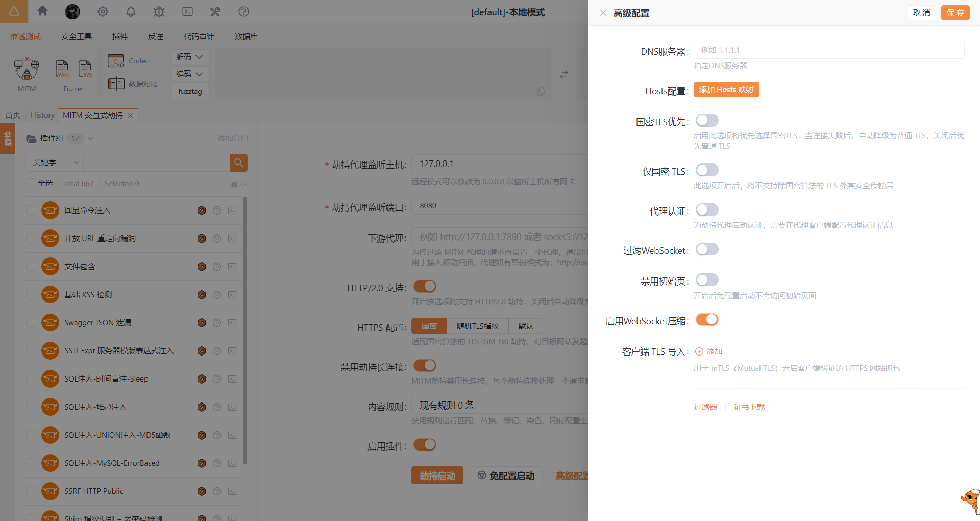The width and height of the screenshot is (980, 521).
Task: Open terminal icon for SQL注入-堆叠注入
Action: (232, 407)
